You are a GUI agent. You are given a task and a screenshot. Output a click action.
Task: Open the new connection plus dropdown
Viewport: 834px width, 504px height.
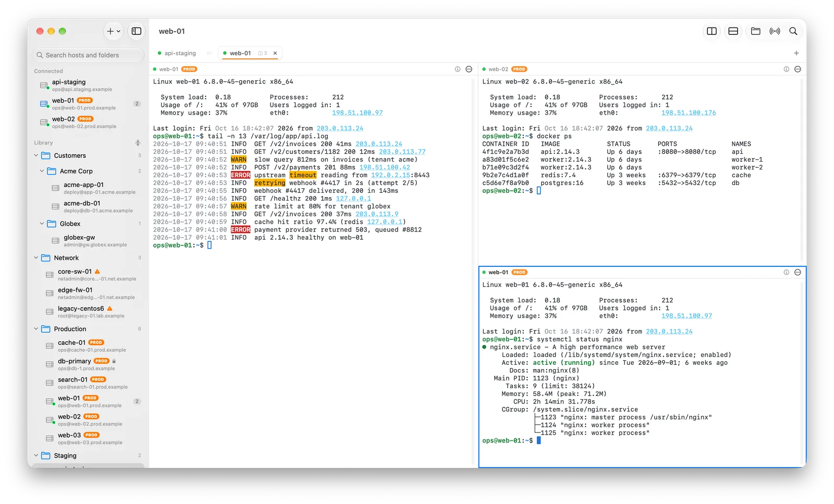114,31
